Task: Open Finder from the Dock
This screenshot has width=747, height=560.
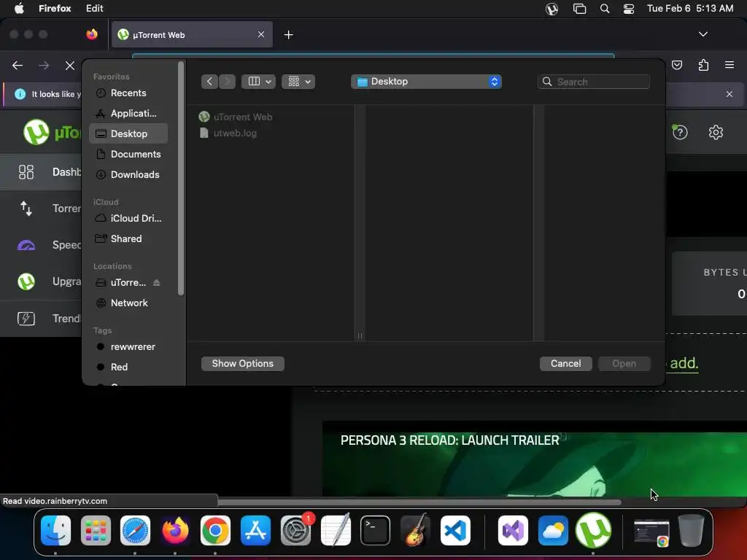Action: 55,531
